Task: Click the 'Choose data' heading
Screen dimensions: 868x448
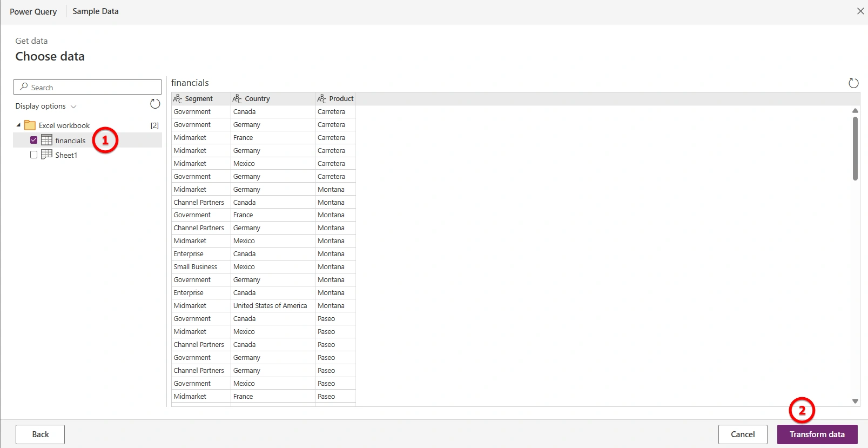Action: click(x=50, y=56)
